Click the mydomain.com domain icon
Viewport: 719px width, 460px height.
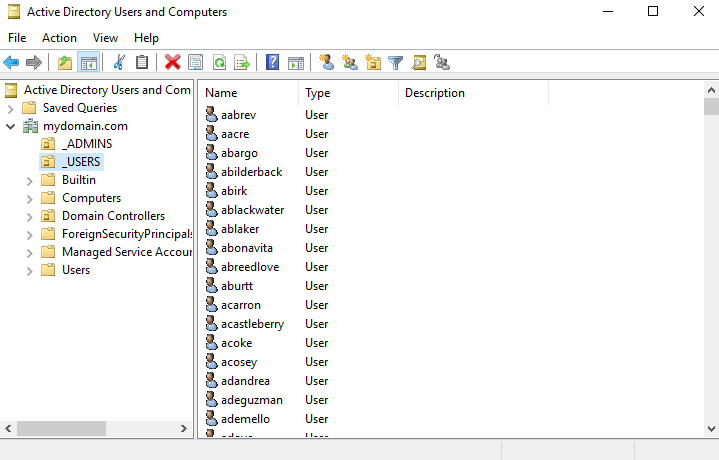pyautogui.click(x=31, y=126)
